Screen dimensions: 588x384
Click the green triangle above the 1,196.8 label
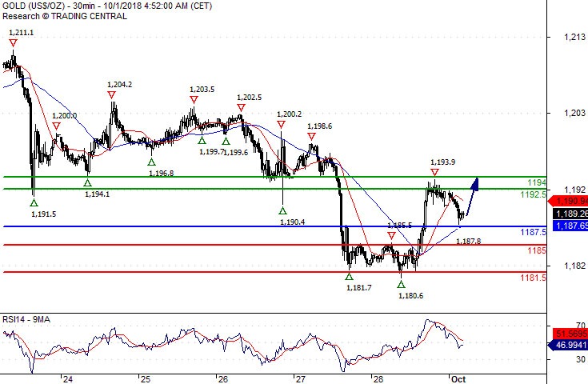151,162
